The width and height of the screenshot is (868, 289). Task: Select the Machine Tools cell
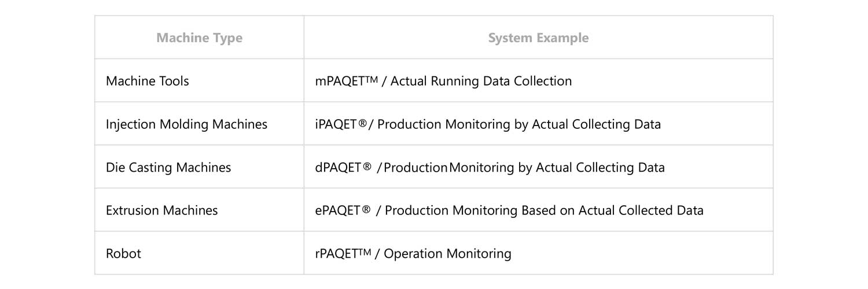pyautogui.click(x=147, y=81)
